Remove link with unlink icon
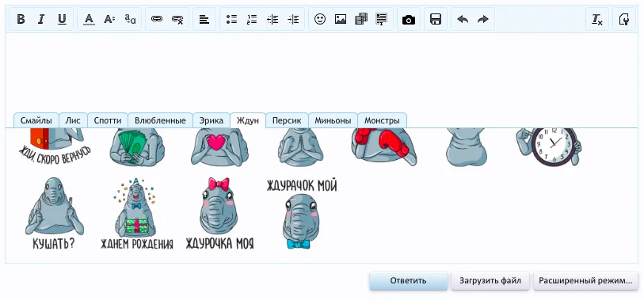 tap(177, 19)
